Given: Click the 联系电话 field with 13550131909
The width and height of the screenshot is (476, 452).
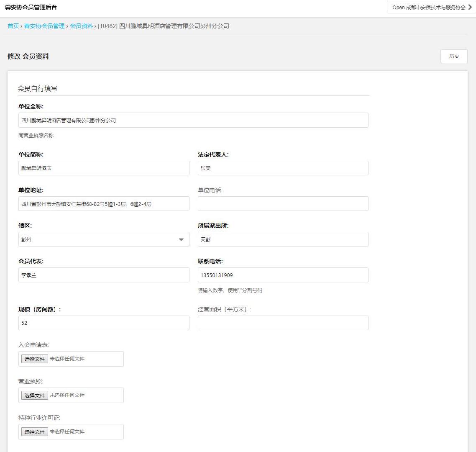Looking at the screenshot, I should 283,275.
